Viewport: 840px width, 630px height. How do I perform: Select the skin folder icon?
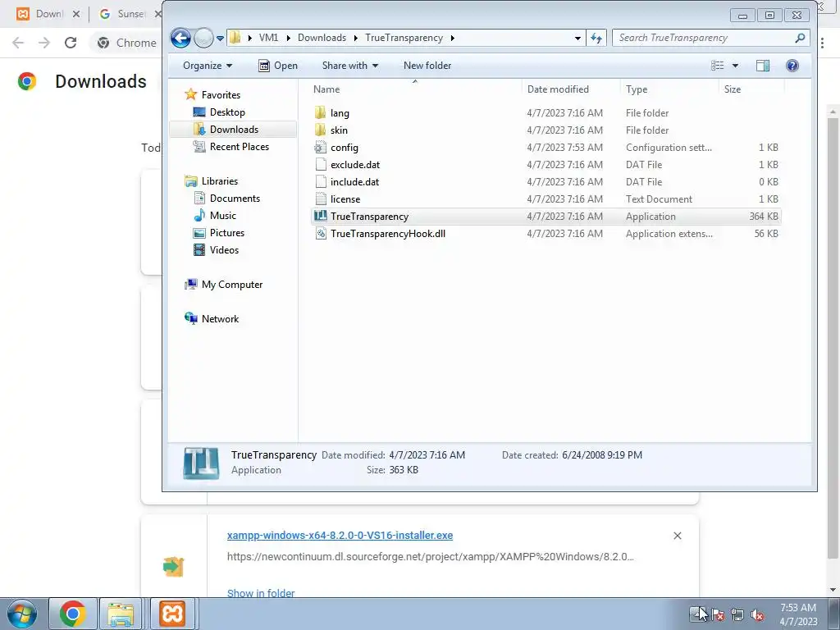[321, 130]
